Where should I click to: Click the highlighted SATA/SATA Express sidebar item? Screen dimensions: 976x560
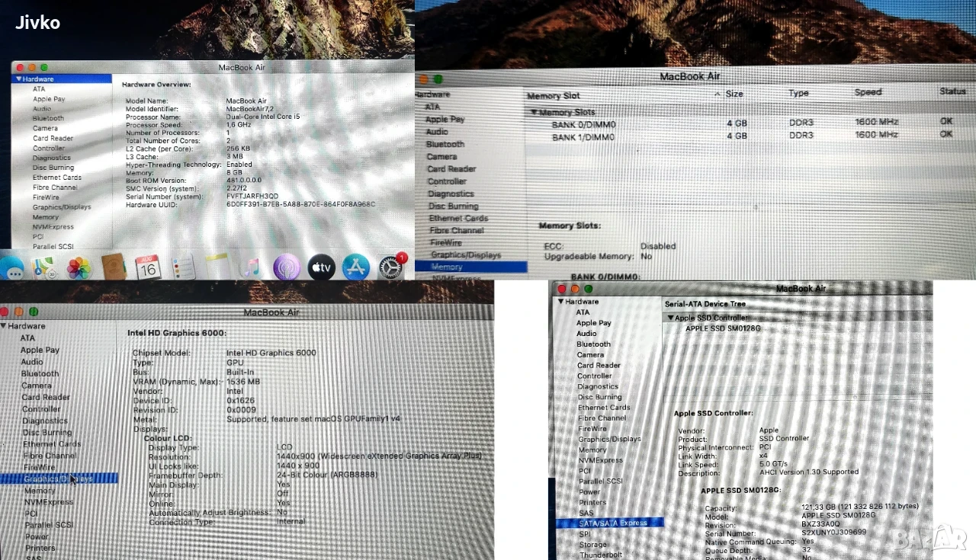coord(610,523)
